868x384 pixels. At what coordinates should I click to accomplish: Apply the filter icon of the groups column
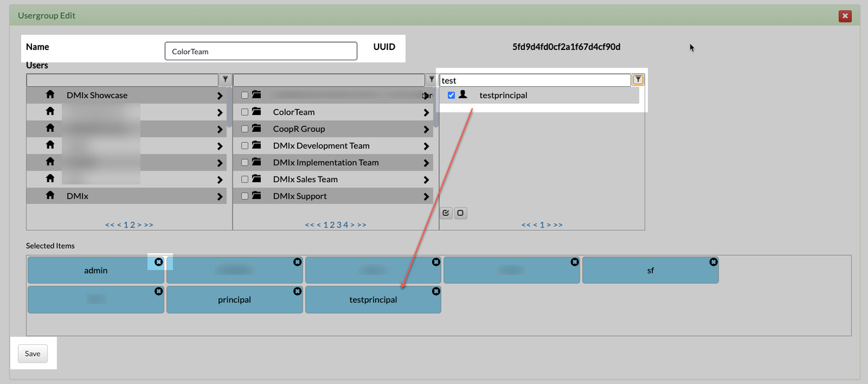432,80
